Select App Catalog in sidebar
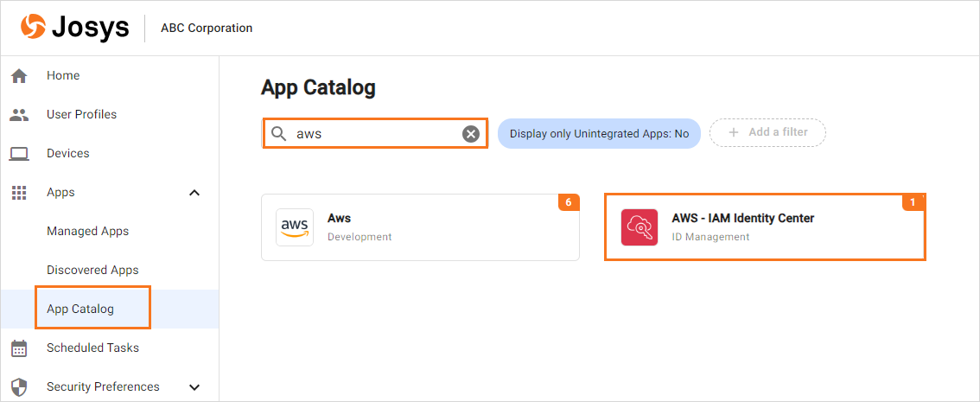 click(80, 309)
